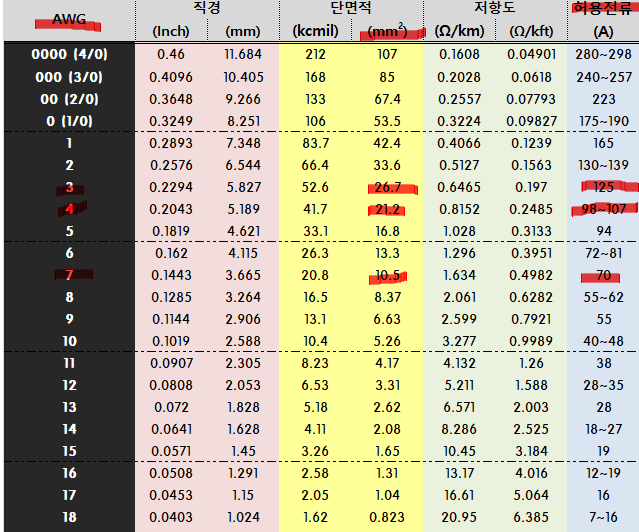The width and height of the screenshot is (639, 532).
Task: Select row label 000 (3/0)
Action: [x=69, y=77]
